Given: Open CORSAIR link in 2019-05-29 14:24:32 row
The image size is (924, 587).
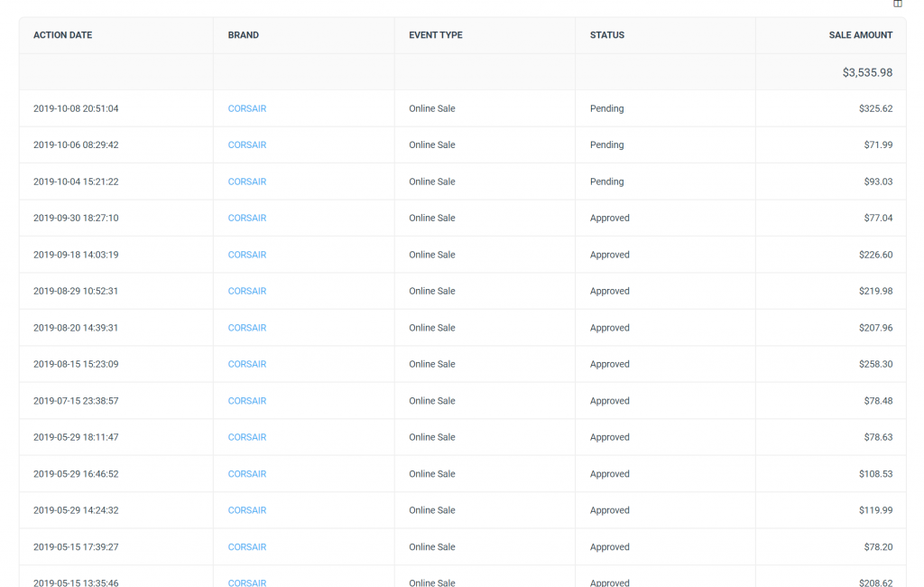Looking at the screenshot, I should [x=247, y=511].
